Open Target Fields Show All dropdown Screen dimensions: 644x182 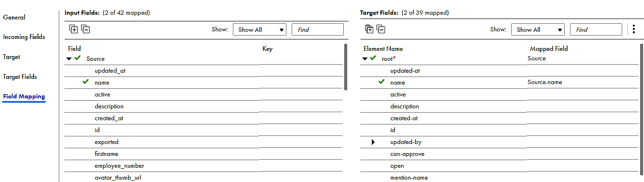pos(538,29)
